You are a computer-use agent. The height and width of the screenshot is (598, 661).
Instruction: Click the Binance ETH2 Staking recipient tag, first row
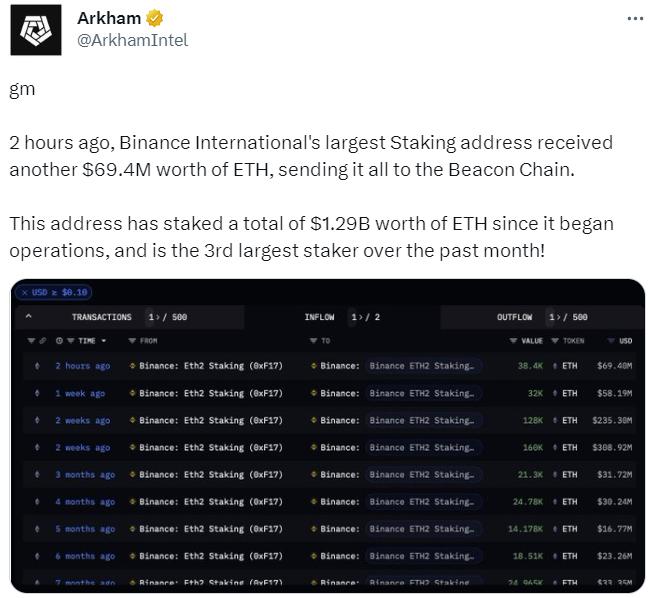(421, 366)
